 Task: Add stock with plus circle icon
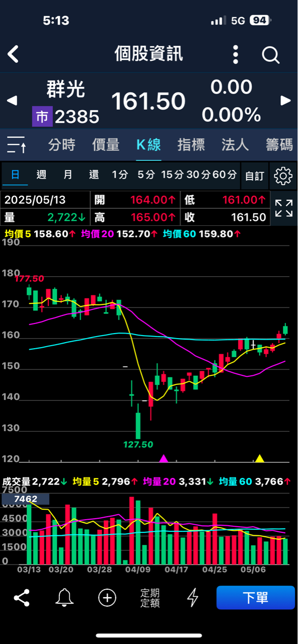(107, 598)
